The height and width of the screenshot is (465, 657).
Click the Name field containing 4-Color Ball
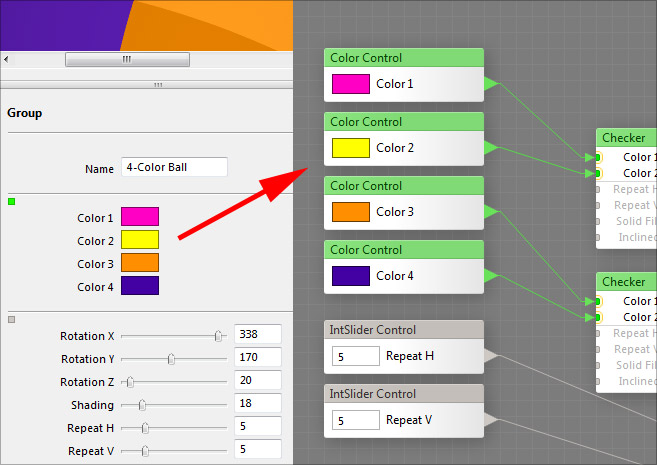(174, 168)
